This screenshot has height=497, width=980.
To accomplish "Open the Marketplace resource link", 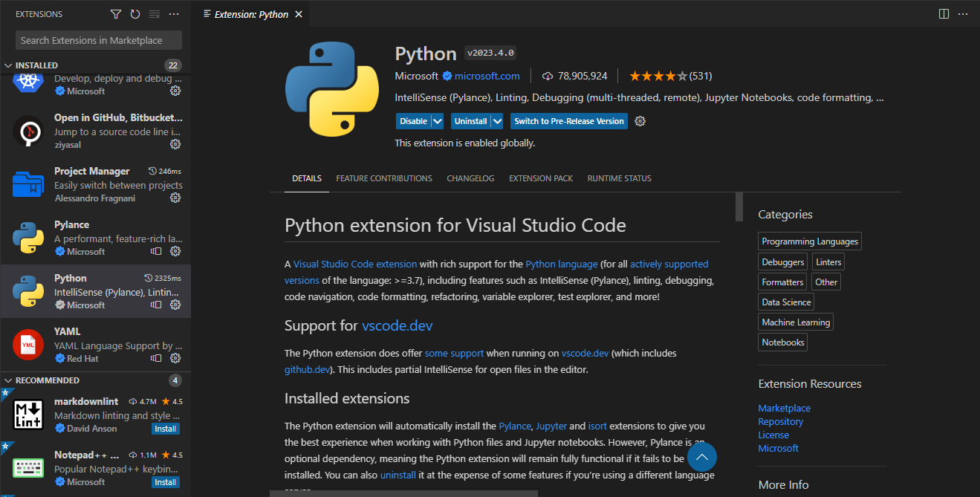I will tap(784, 408).
